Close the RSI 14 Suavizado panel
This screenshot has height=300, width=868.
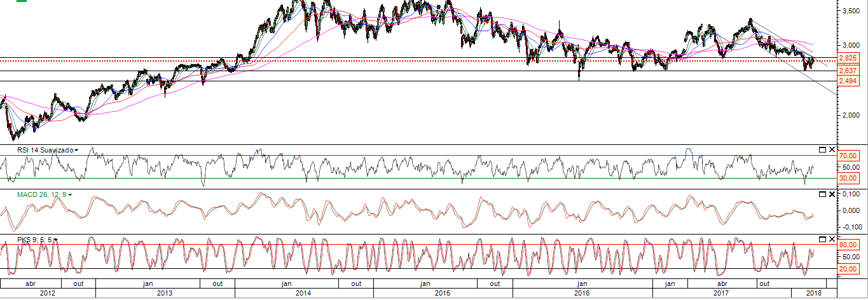tap(831, 149)
